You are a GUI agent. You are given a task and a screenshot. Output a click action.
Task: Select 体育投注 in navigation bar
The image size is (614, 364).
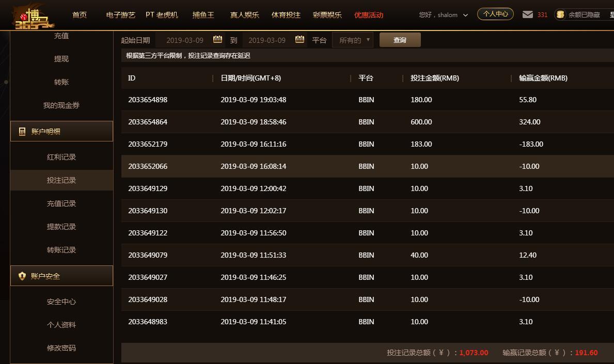point(286,15)
